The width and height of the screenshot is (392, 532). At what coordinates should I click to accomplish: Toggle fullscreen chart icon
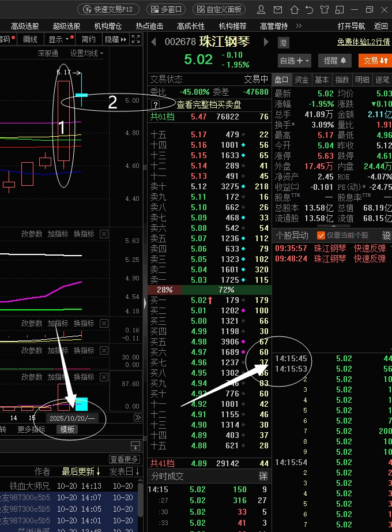point(135,39)
